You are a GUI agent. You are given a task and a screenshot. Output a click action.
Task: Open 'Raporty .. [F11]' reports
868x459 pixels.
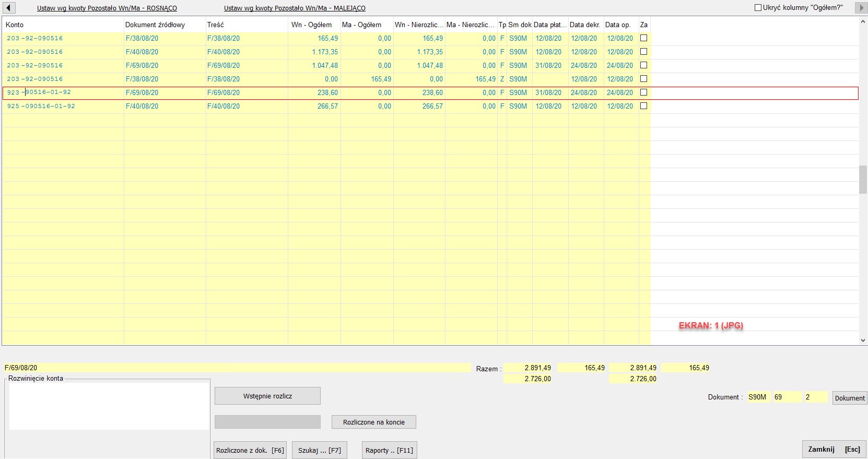(x=389, y=450)
